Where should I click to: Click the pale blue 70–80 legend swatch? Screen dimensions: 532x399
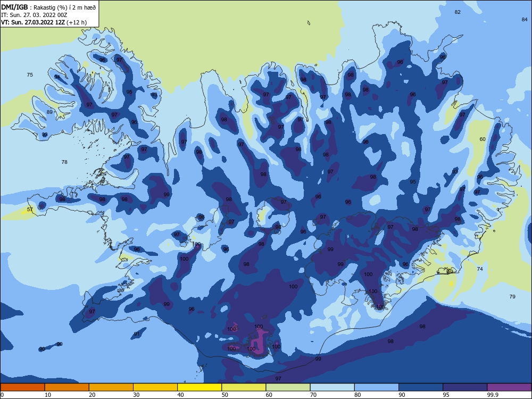332,387
